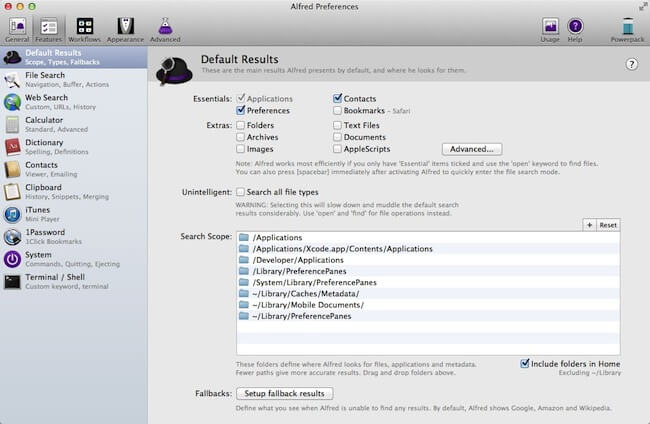
Task: Click folder icon beside ~/Library/PreferencePanes
Action: pos(244,315)
